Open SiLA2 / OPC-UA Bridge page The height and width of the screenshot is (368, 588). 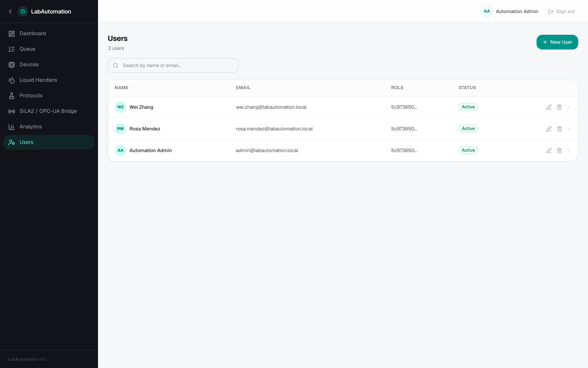pos(49,111)
